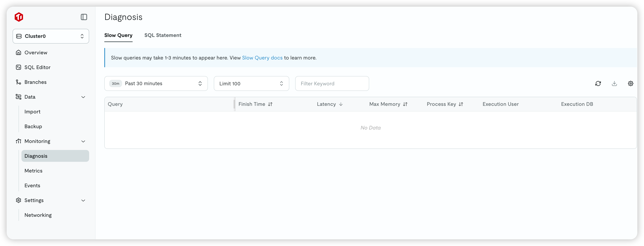Open the Limit 100 dropdown
The image size is (644, 246).
251,83
